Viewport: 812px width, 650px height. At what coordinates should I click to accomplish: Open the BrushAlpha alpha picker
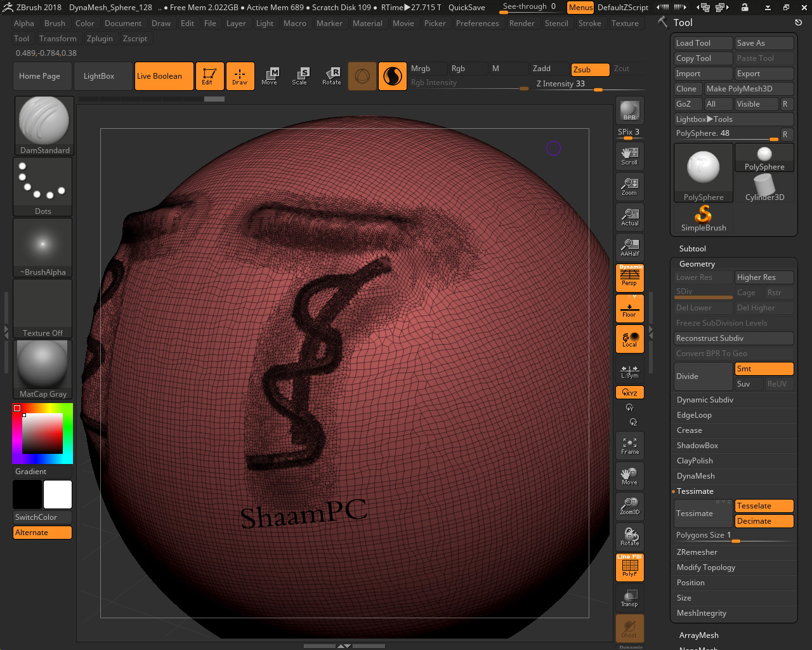pos(43,248)
